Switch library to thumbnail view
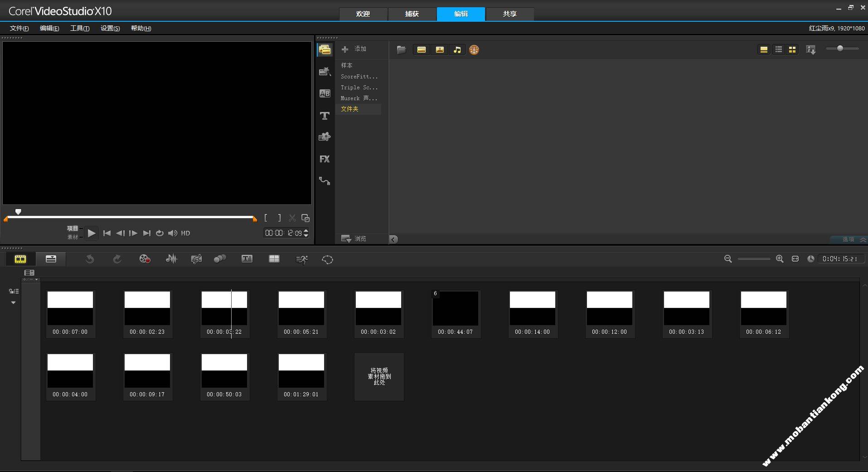This screenshot has height=472, width=868. pyautogui.click(x=792, y=49)
